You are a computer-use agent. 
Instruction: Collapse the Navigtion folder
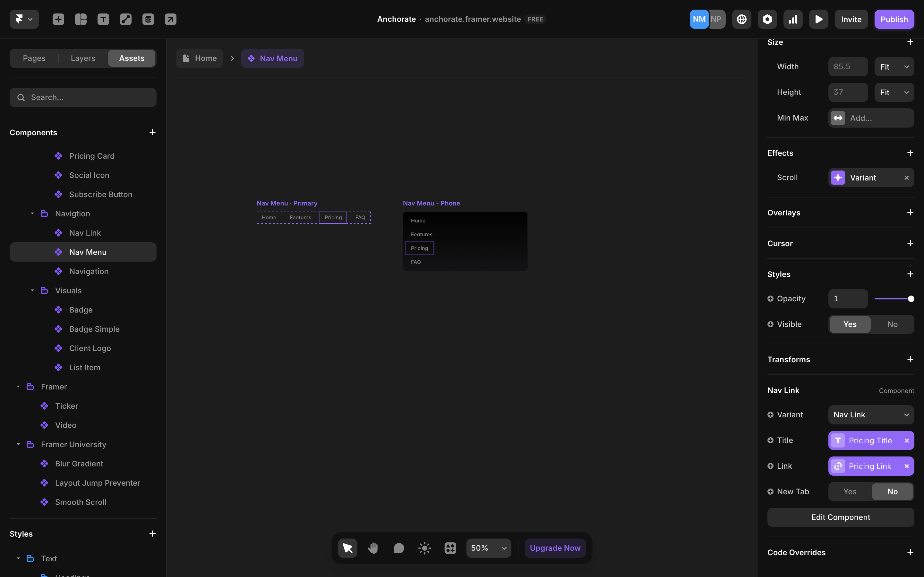(x=32, y=214)
